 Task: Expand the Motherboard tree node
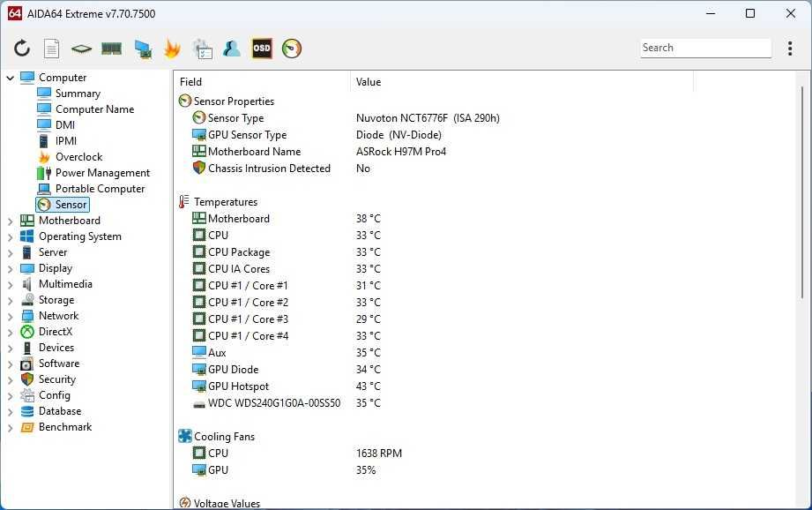click(11, 221)
